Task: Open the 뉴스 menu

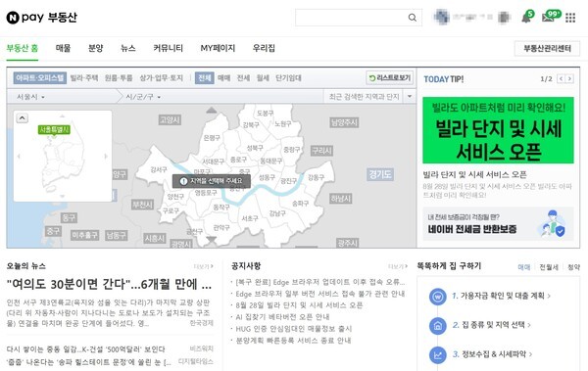Action: click(127, 48)
